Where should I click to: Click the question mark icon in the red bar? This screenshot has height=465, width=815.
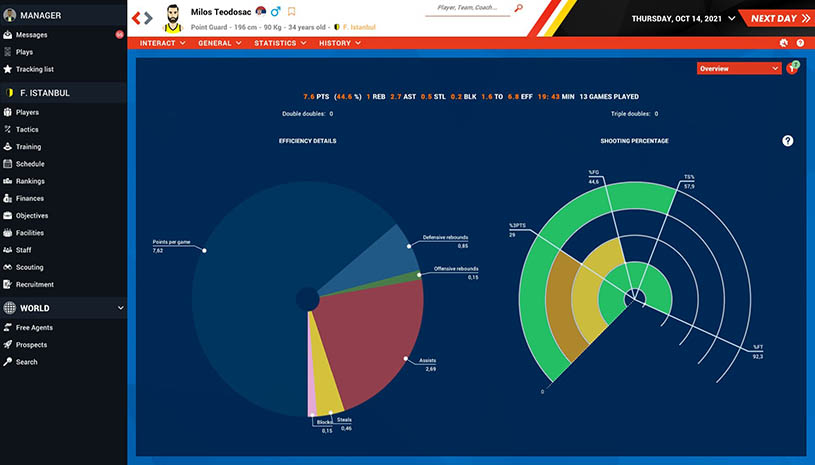point(799,43)
